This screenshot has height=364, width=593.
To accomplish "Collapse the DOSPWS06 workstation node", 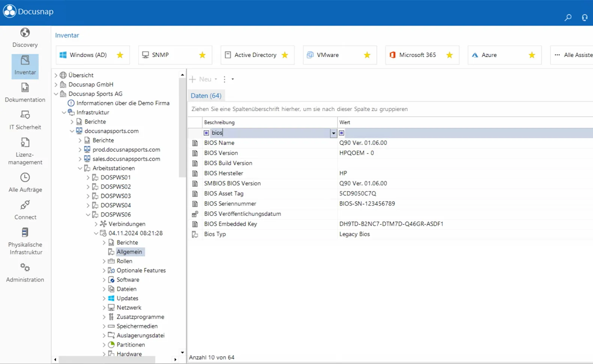I will [88, 215].
